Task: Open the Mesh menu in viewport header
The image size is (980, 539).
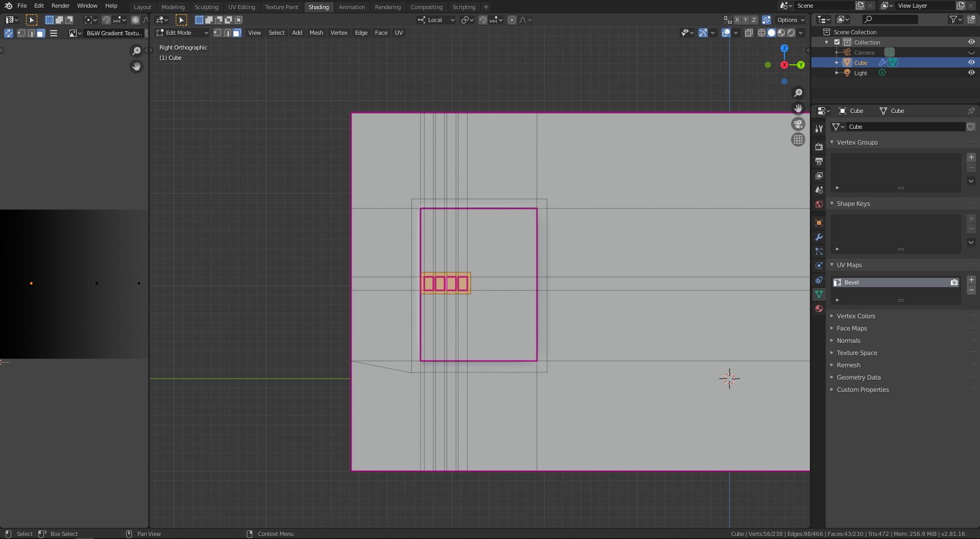Action: click(x=316, y=33)
